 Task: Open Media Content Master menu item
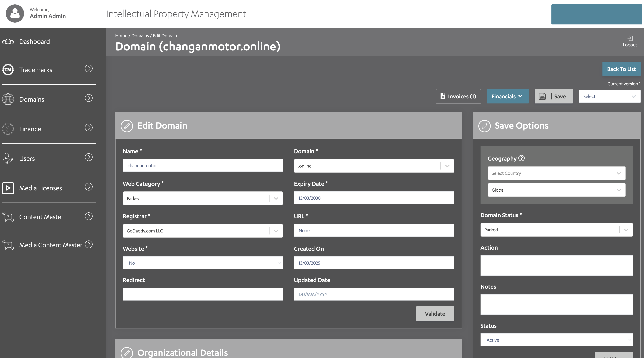50,245
